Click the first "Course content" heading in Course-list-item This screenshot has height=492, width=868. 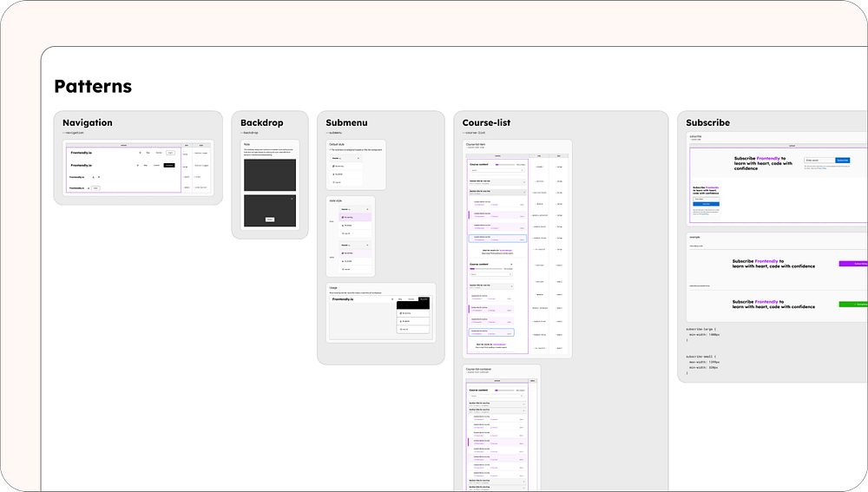tap(479, 164)
